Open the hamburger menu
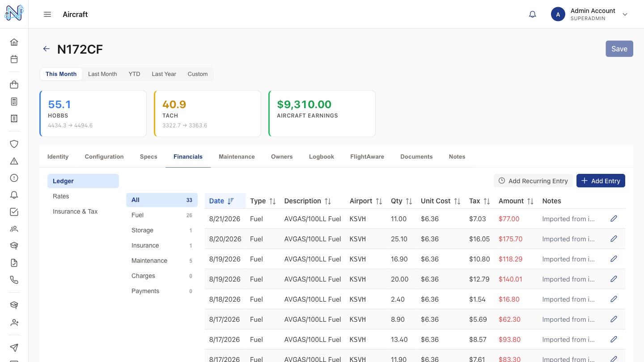The height and width of the screenshot is (362, 644). tap(47, 14)
